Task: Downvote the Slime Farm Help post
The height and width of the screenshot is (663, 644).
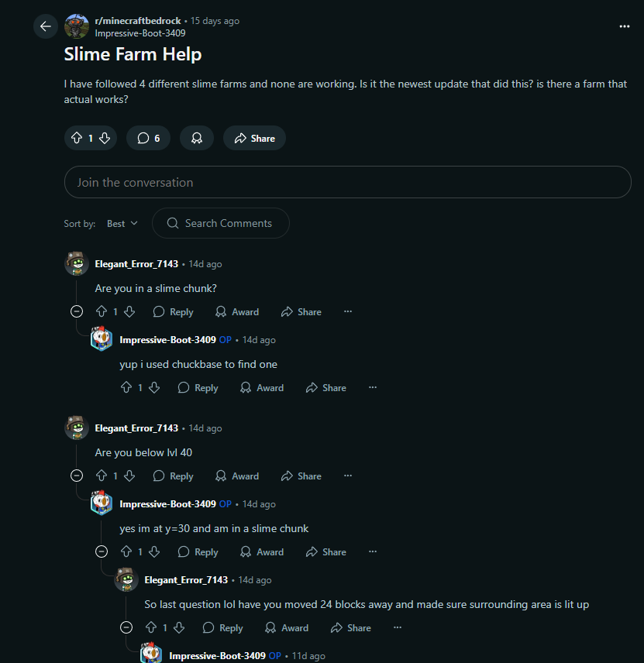Action: (105, 138)
